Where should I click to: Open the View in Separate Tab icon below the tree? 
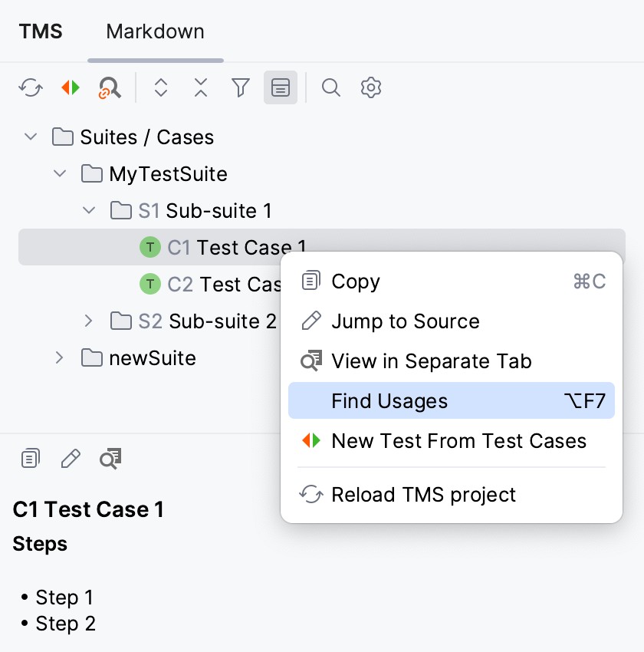point(110,458)
